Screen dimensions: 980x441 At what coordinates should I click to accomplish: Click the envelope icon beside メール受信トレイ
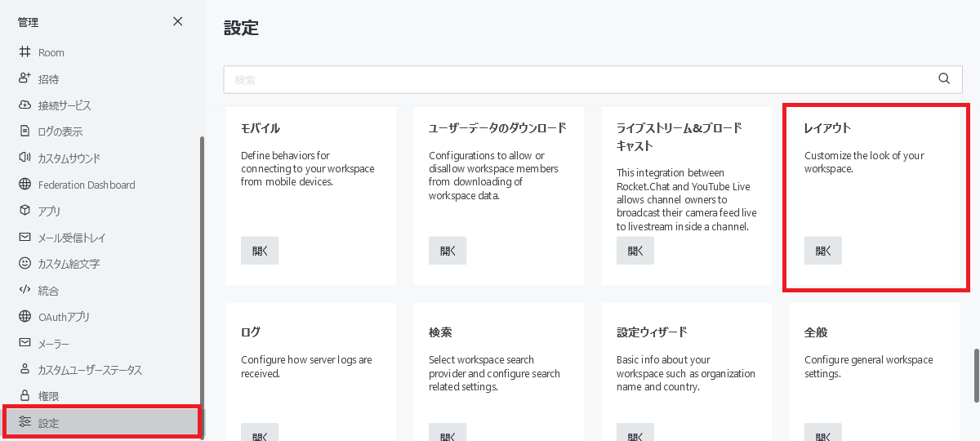[x=24, y=238]
